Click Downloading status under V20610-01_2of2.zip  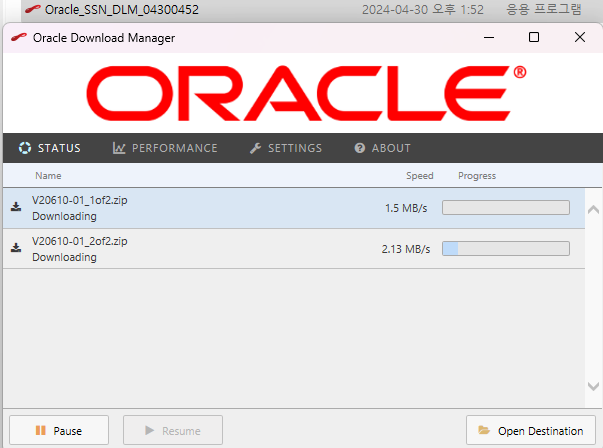tap(64, 257)
